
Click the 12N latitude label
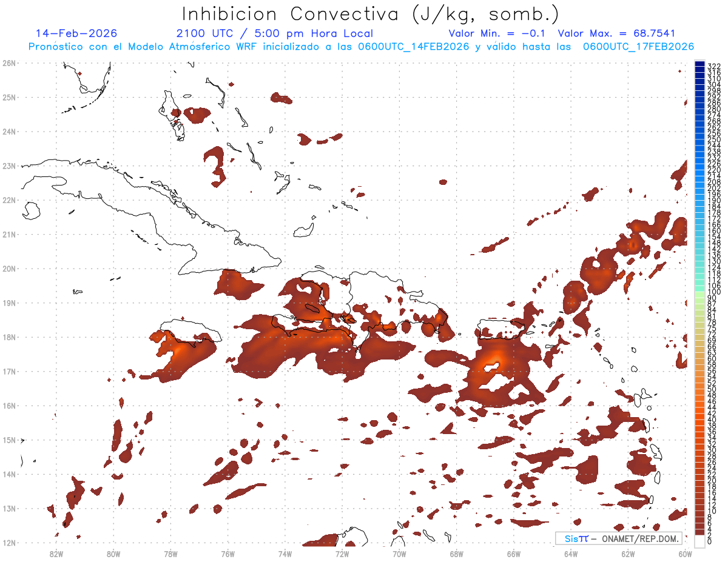click(x=9, y=543)
